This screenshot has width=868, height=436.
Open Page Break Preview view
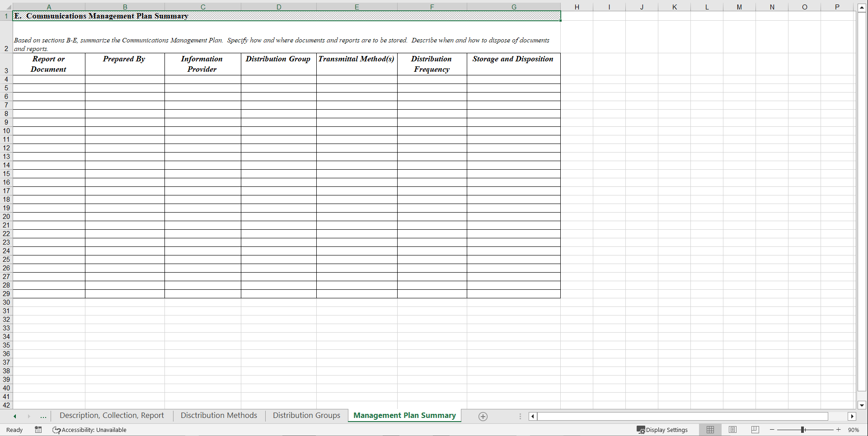coord(755,430)
